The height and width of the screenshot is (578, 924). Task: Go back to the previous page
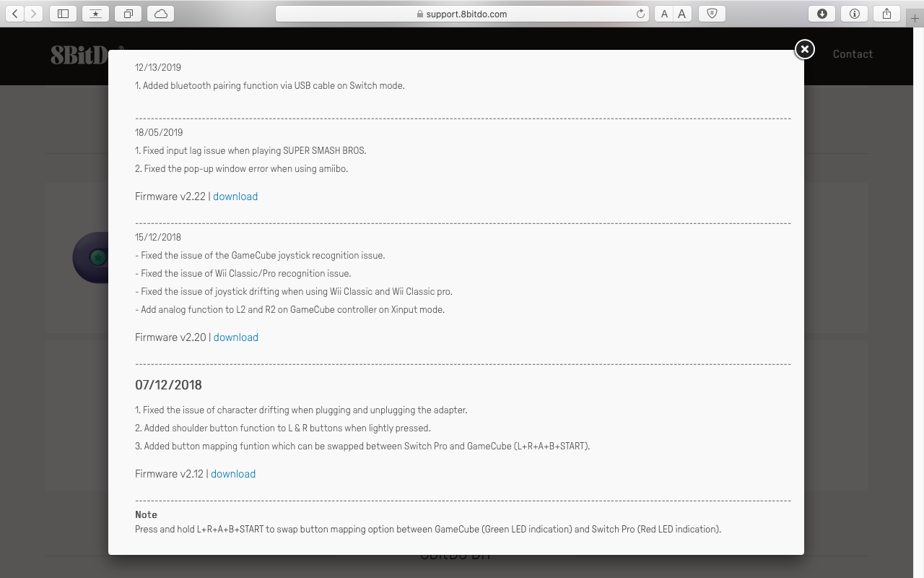click(x=15, y=13)
